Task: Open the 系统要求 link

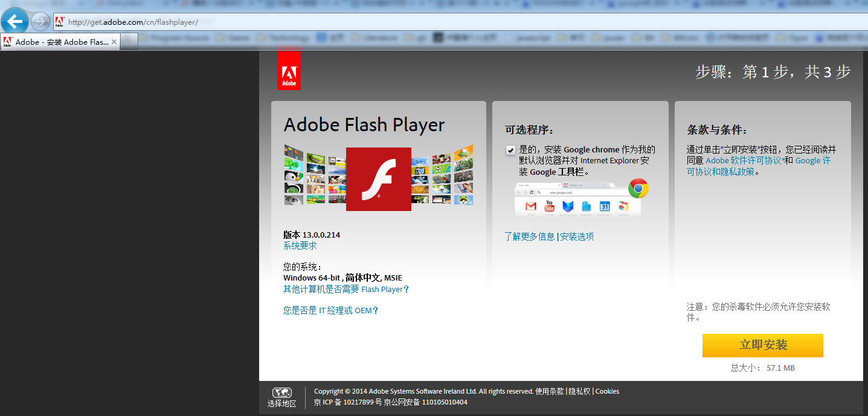Action: click(x=300, y=245)
